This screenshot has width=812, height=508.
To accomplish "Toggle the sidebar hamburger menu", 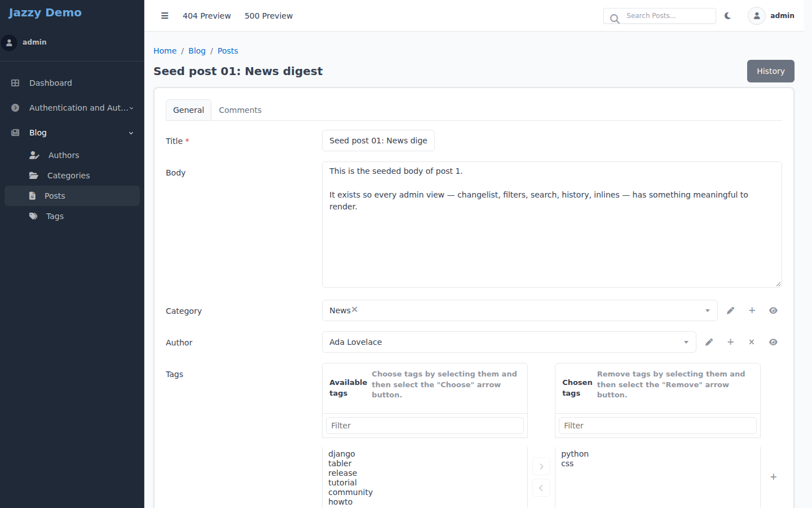I will click(x=165, y=16).
